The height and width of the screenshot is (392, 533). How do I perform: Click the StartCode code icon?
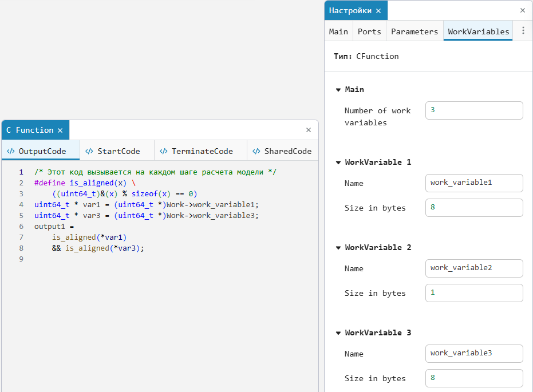(89, 151)
